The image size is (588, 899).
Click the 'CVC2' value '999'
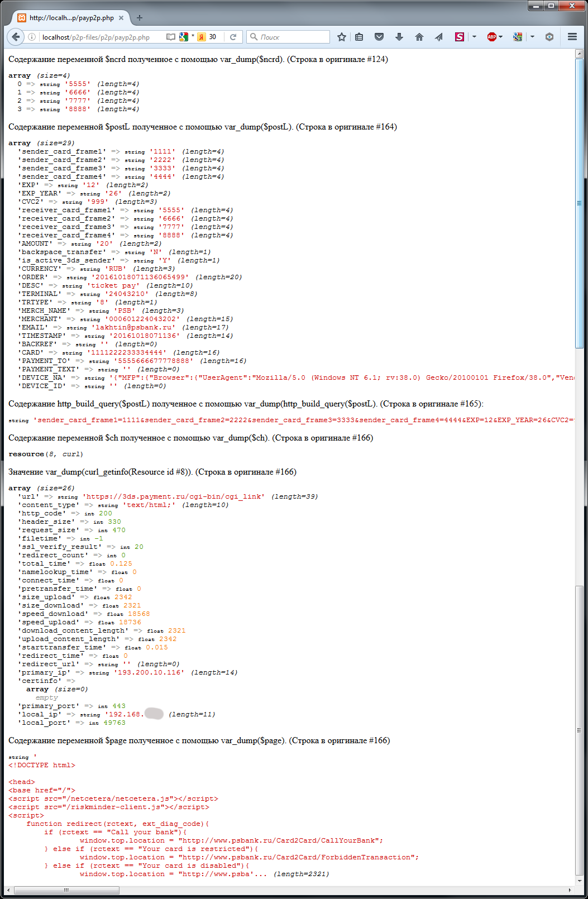pyautogui.click(x=98, y=202)
